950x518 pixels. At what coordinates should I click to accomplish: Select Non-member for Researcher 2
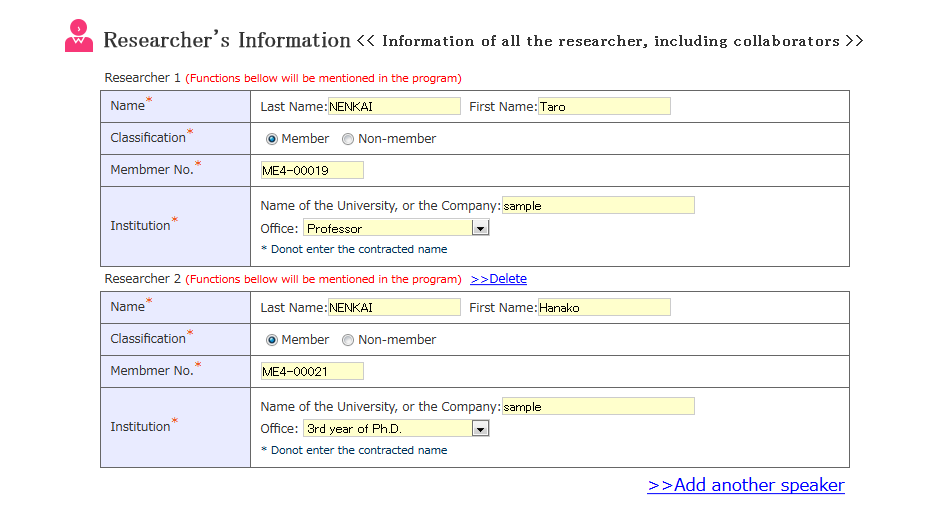pyautogui.click(x=348, y=340)
